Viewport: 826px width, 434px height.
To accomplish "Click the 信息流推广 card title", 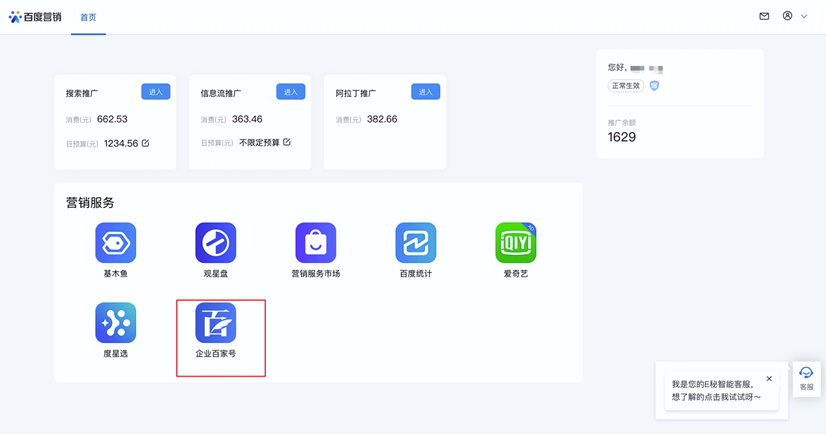I will coord(221,93).
